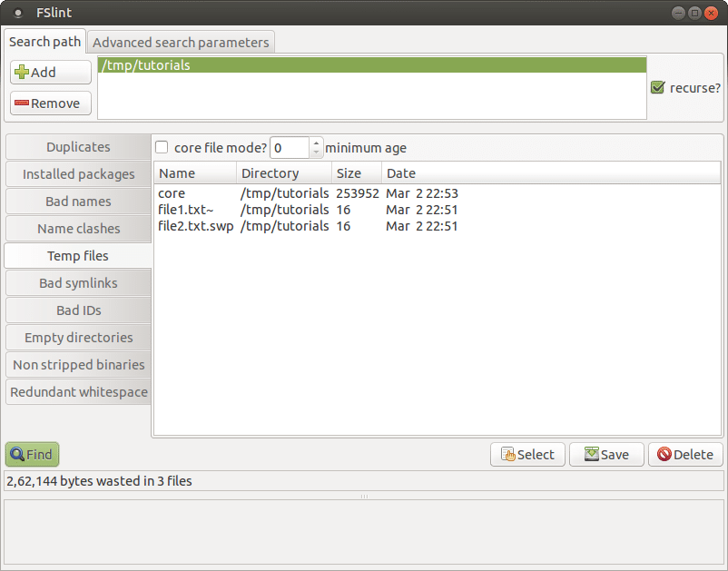The height and width of the screenshot is (571, 728).
Task: Open Non stripped binaries section
Action: [78, 365]
